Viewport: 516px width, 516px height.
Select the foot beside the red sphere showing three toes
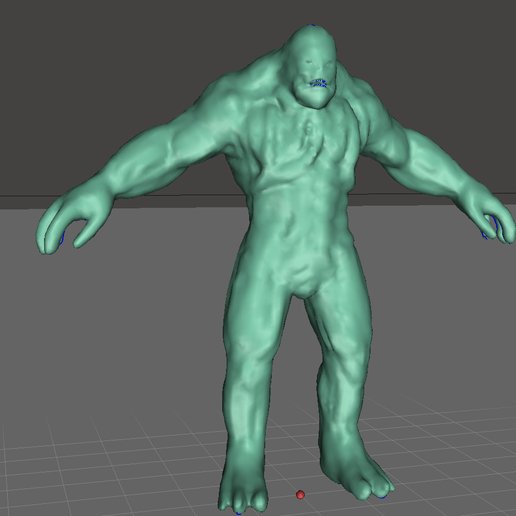(x=243, y=487)
